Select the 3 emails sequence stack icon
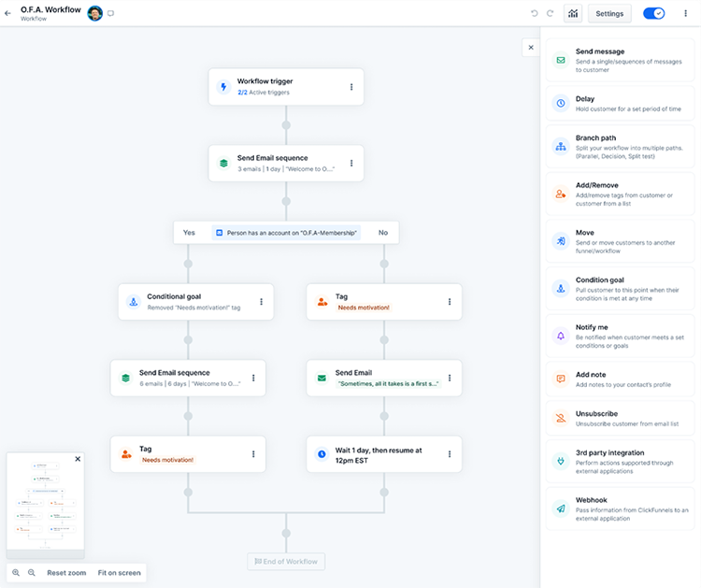This screenshot has height=588, width=701. (x=223, y=164)
